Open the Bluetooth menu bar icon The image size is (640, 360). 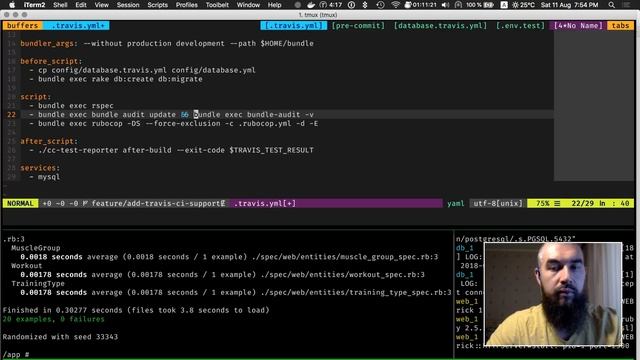[x=365, y=5]
